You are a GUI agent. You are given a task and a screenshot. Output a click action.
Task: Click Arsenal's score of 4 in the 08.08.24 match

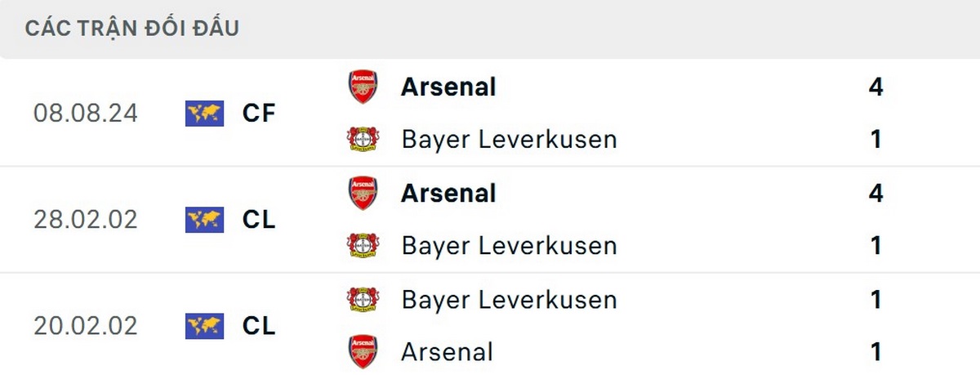point(876,87)
